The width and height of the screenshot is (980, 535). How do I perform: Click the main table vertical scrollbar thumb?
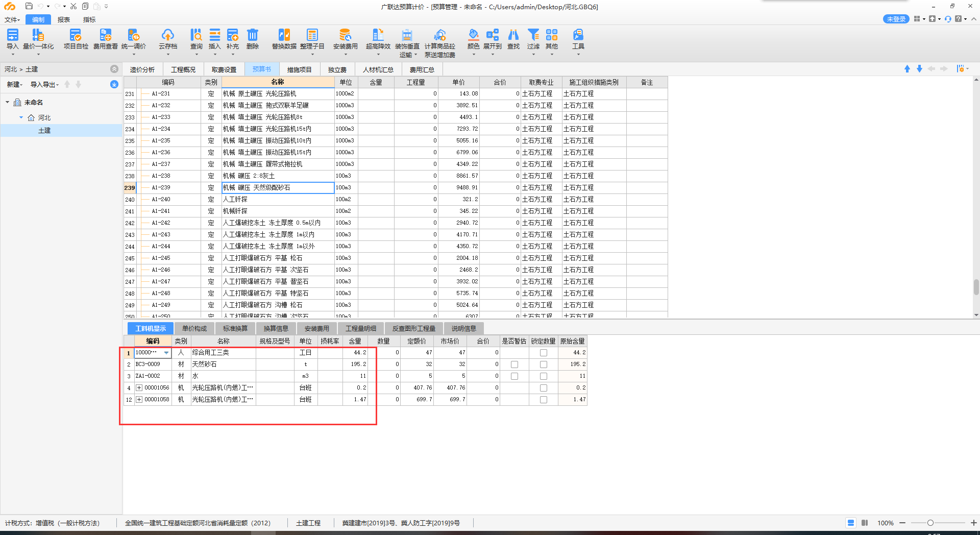[x=976, y=287]
